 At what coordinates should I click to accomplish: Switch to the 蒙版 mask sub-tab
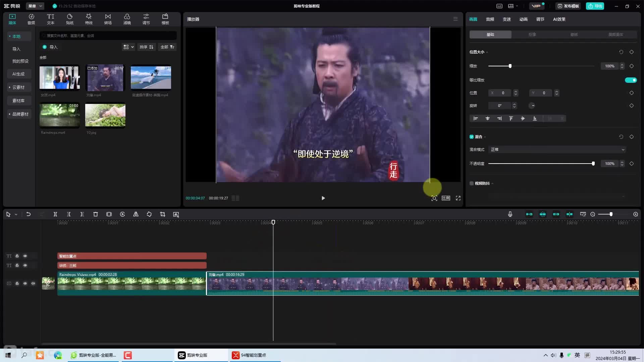[574, 35]
